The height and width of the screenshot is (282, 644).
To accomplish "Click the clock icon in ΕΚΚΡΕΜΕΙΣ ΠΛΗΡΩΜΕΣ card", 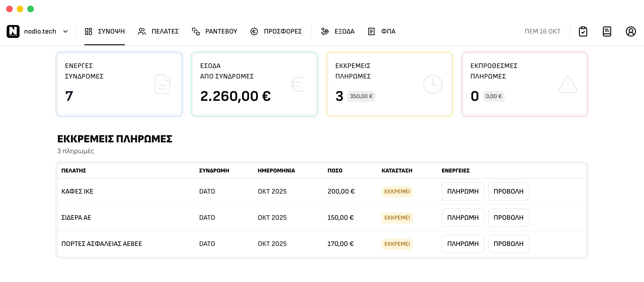I will pyautogui.click(x=433, y=84).
